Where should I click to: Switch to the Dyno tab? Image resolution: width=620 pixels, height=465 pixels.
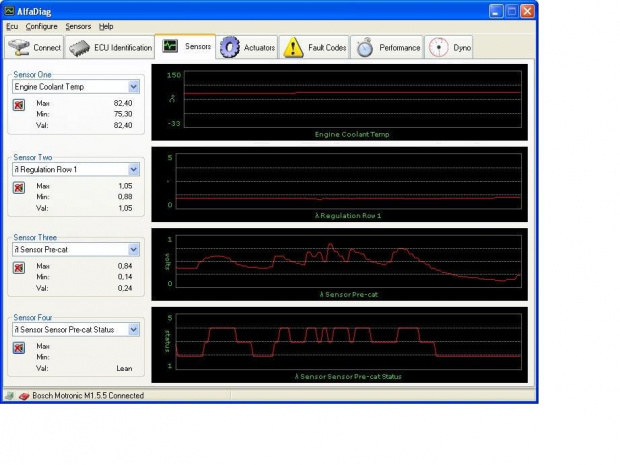[449, 47]
